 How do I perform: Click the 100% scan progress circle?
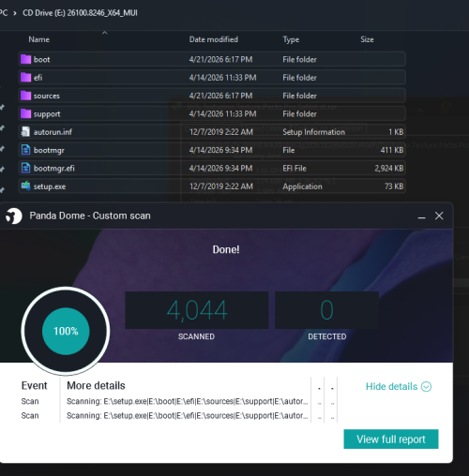(66, 331)
